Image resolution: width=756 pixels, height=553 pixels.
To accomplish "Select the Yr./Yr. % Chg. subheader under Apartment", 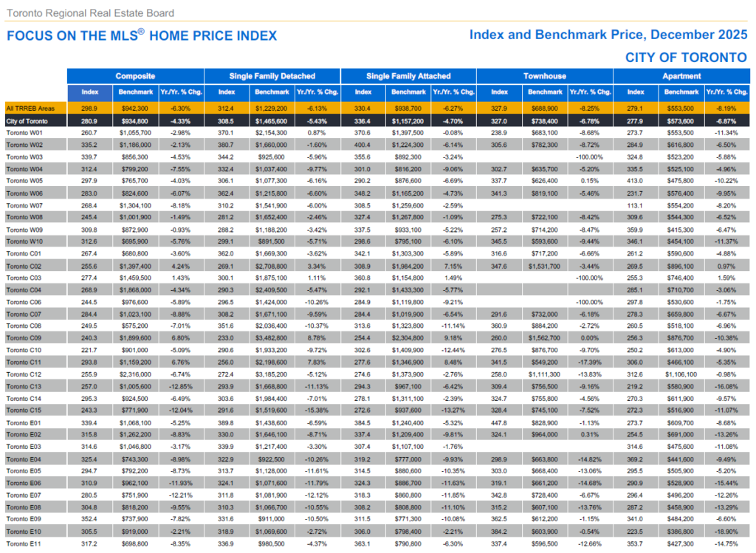I will coord(726,92).
